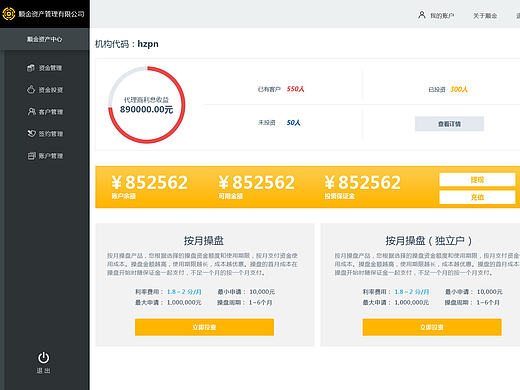520x390 pixels.
Task: Click the 已投资 label
Action: pyautogui.click(x=437, y=90)
